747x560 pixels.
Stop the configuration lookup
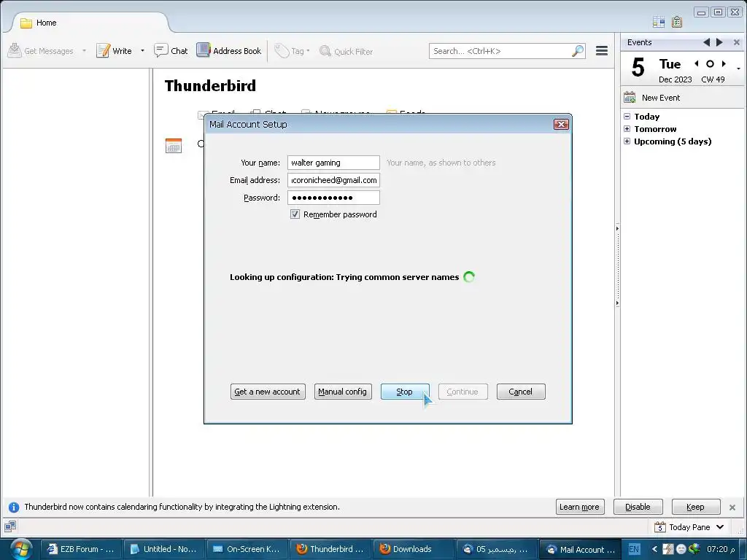point(405,392)
